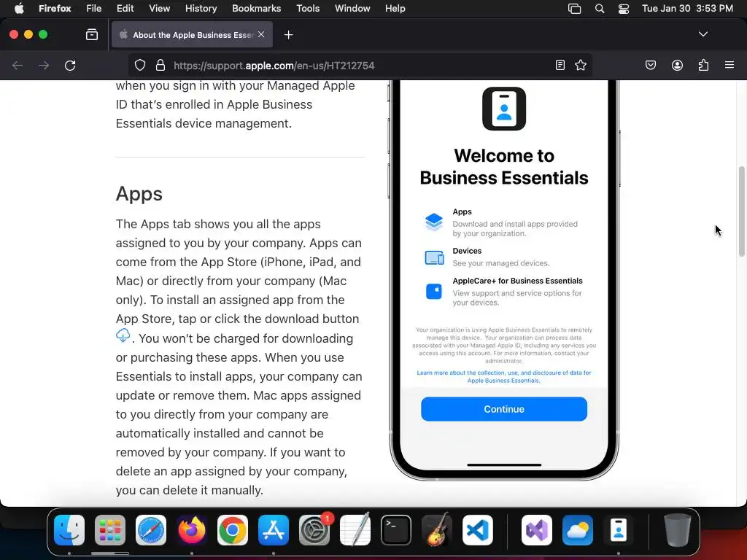Open GarageBand from the Dock
The height and width of the screenshot is (560, 747).
[x=437, y=530]
